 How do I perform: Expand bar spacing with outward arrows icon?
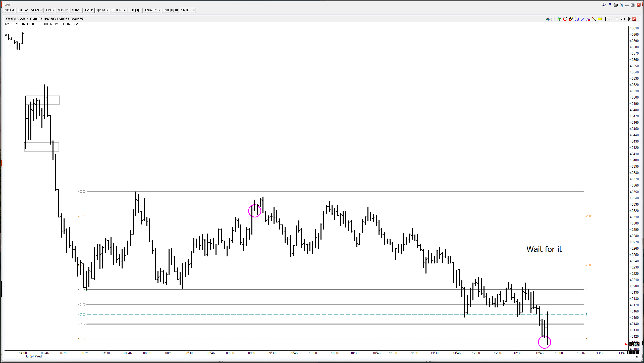coord(629,19)
